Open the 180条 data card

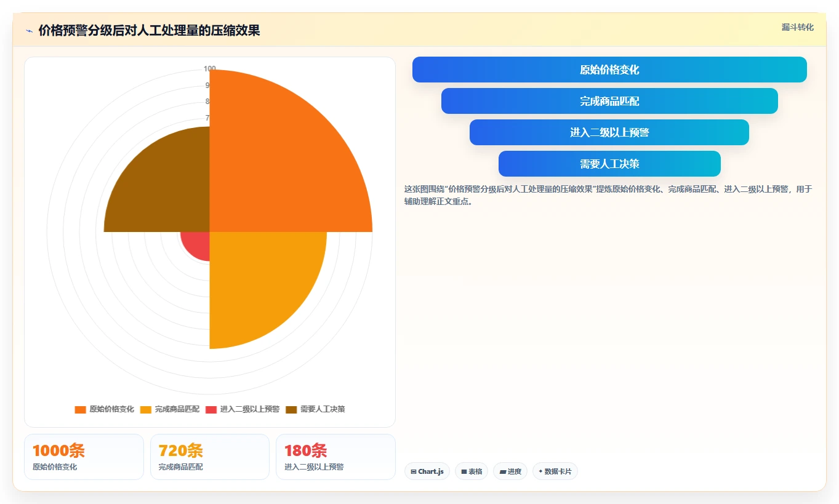tap(335, 457)
